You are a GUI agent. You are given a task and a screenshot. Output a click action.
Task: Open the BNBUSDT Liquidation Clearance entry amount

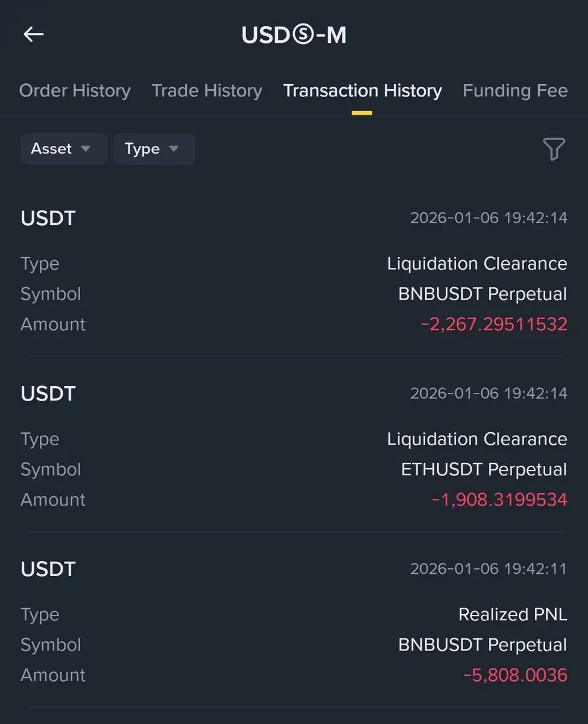point(494,324)
